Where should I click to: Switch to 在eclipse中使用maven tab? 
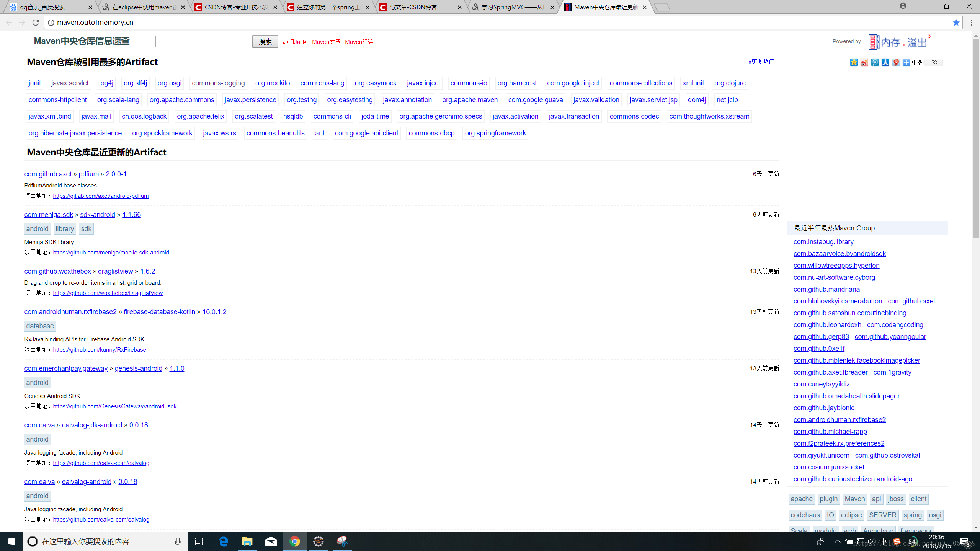pos(144,7)
